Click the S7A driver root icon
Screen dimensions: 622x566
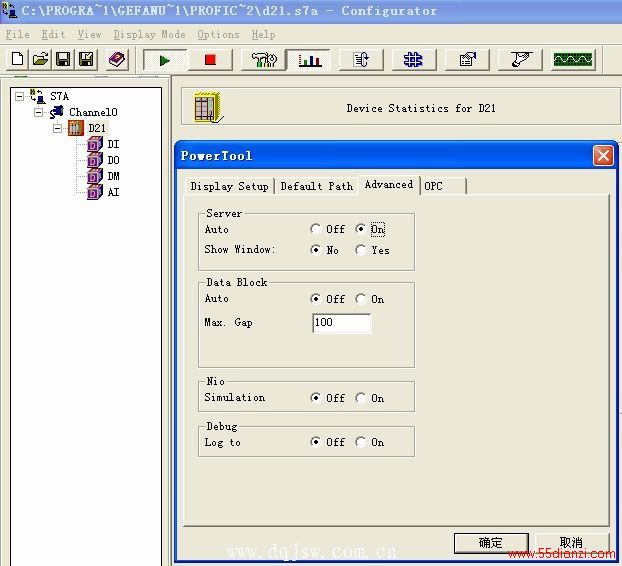pyautogui.click(x=38, y=96)
